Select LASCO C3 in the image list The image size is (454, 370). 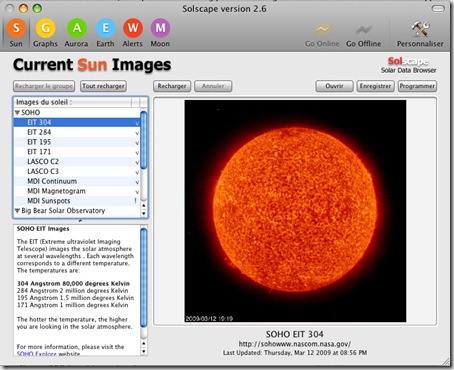(77, 171)
